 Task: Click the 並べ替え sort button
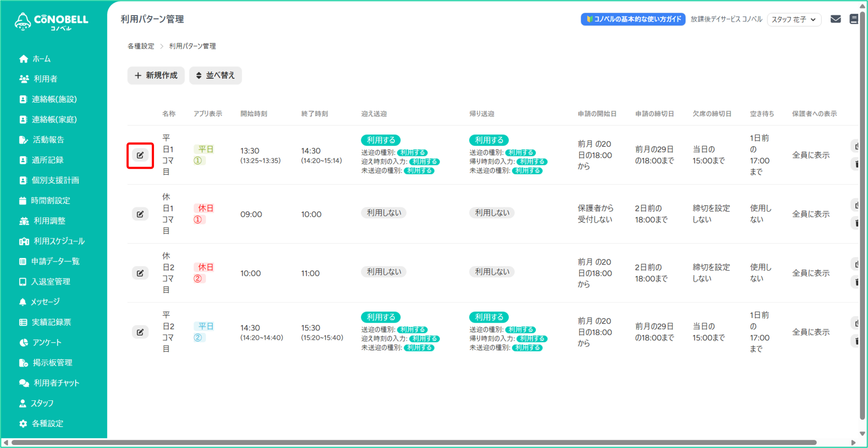215,75
